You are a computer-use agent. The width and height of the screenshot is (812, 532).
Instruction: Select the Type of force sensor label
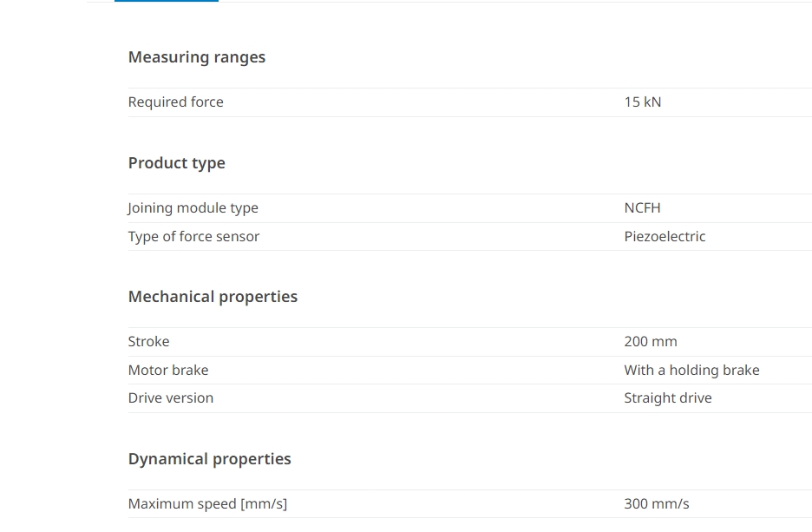[x=193, y=237]
